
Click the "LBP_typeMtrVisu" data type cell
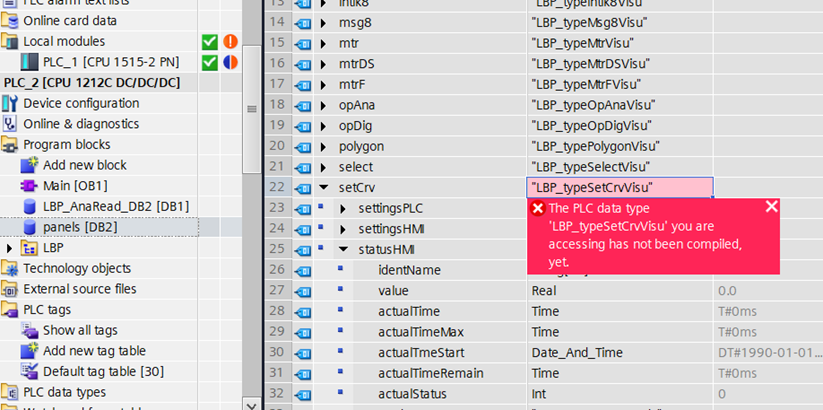tap(620, 43)
